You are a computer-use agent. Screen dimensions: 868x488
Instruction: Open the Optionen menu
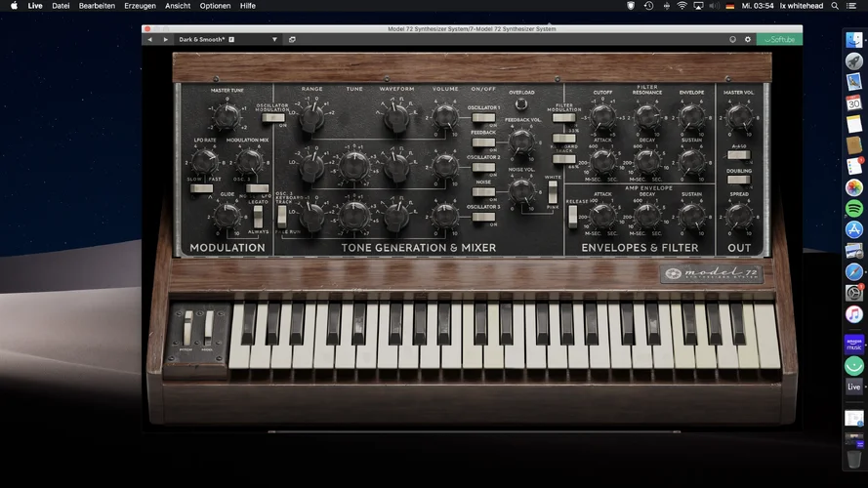pos(215,6)
